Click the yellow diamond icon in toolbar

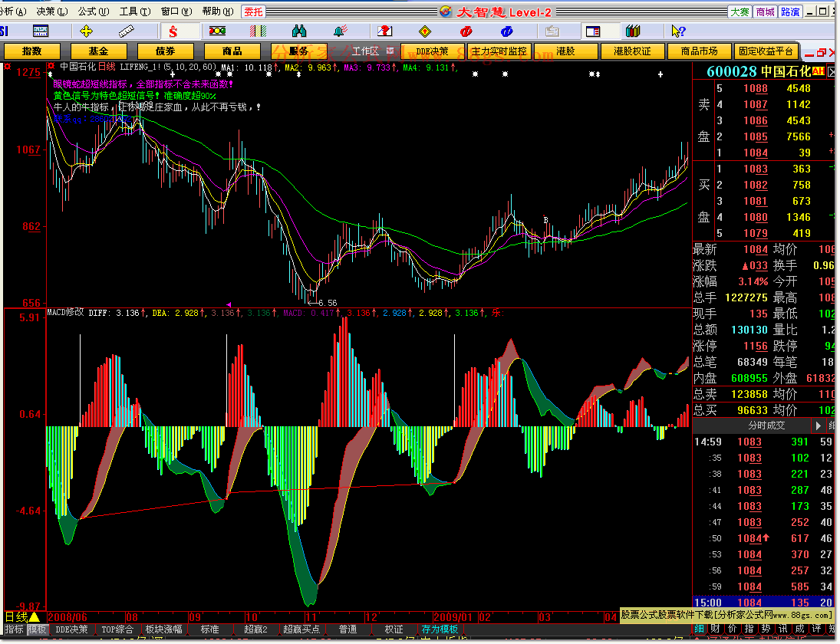click(x=425, y=31)
